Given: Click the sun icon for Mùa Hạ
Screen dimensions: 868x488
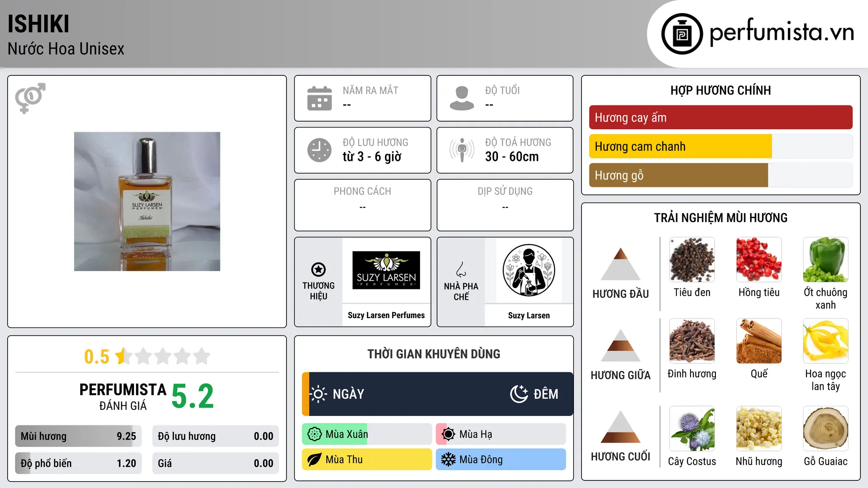Looking at the screenshot, I should 448,434.
